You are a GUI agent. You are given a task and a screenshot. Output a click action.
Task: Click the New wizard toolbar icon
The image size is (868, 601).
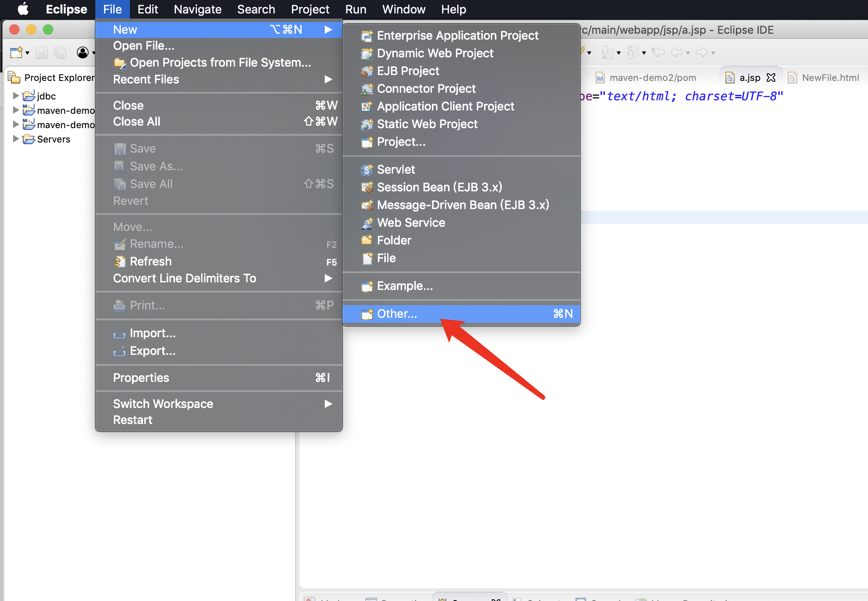16,53
